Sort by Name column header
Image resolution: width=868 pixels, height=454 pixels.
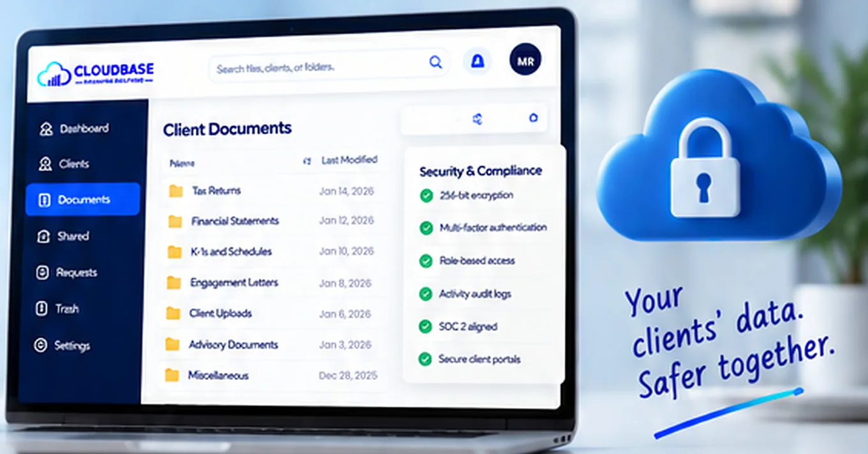click(182, 164)
